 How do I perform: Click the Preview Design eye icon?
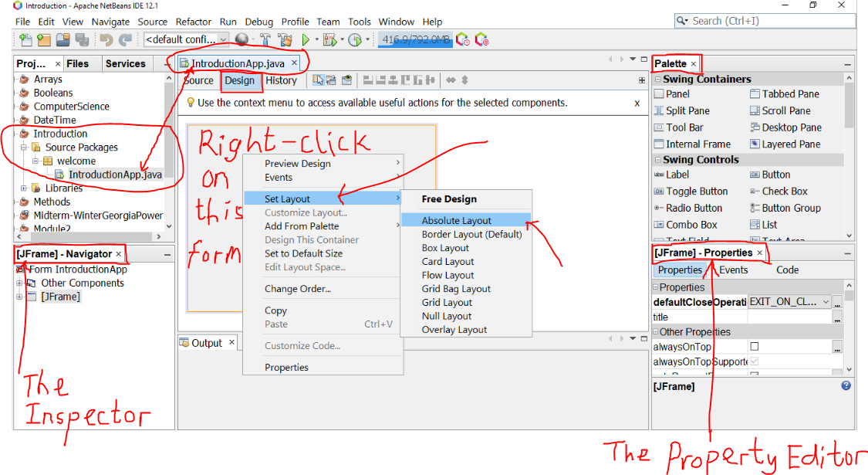coord(346,80)
